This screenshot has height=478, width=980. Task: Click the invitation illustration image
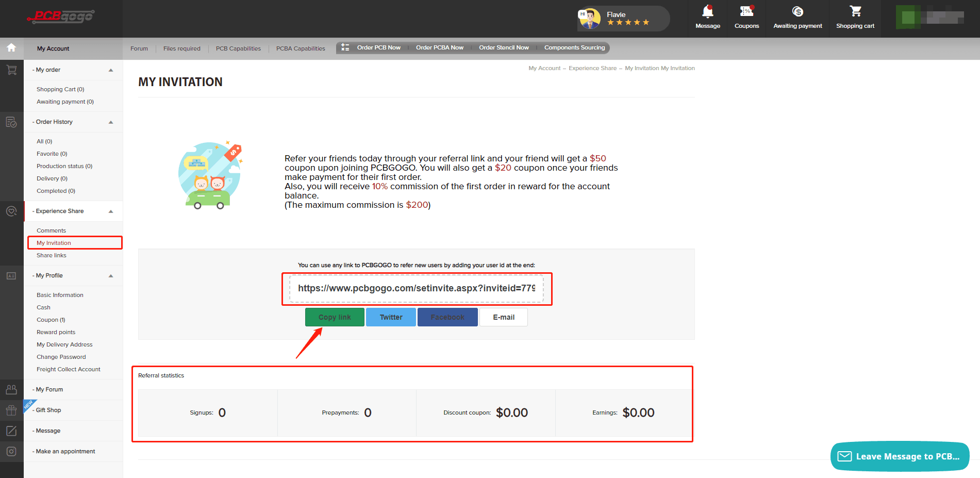pos(210,175)
